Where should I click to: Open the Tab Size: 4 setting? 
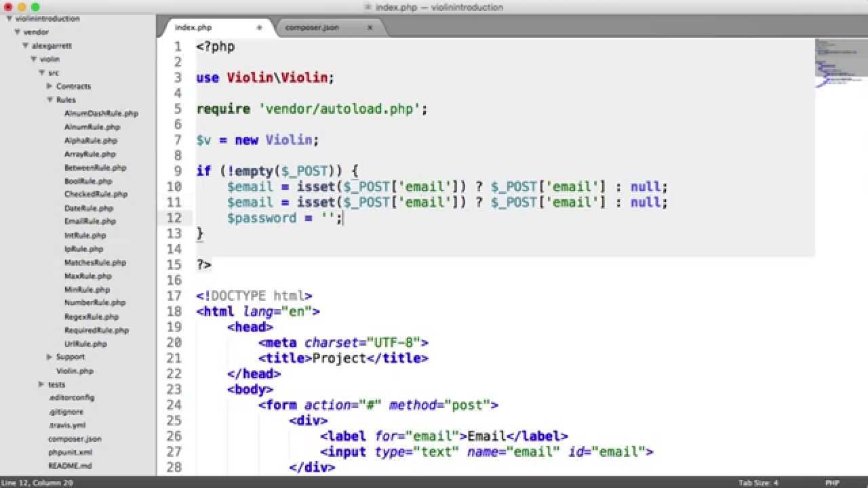point(759,483)
